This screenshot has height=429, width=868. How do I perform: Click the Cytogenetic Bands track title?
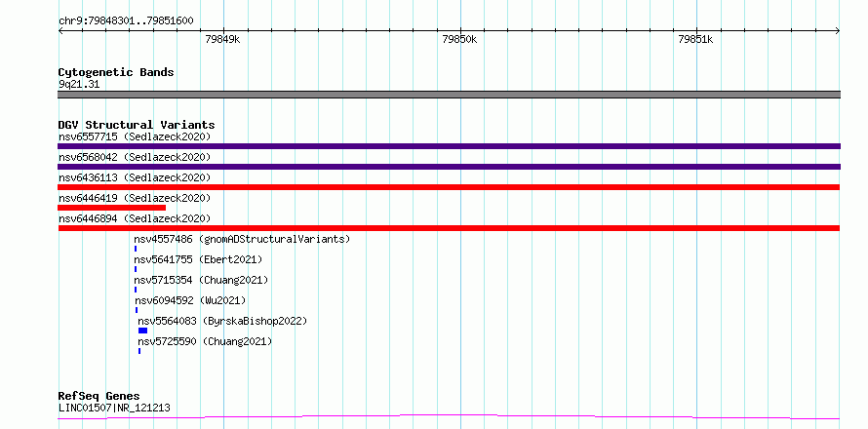116,72
